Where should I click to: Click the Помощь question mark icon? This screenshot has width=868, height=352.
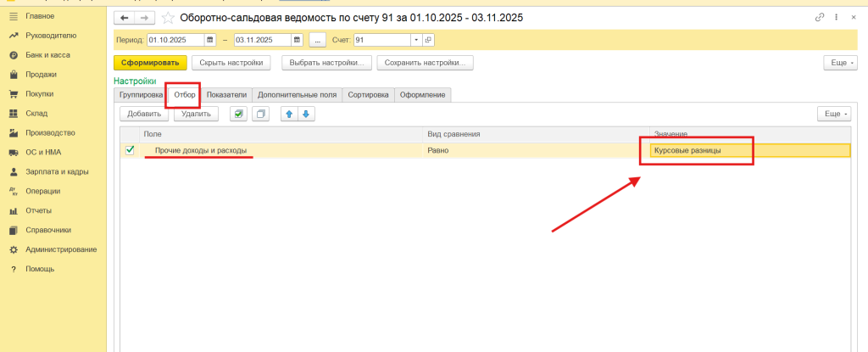[x=14, y=270]
